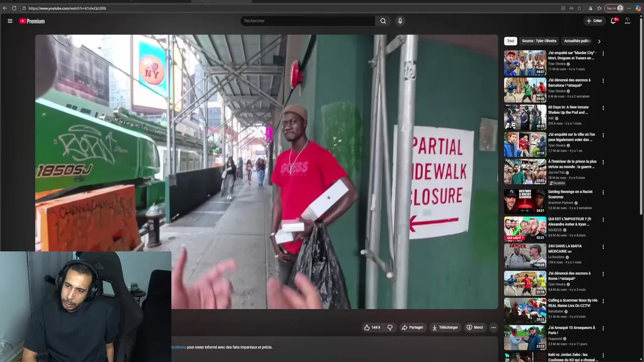The width and height of the screenshot is (644, 362).
Task: Open the YouTube account avatar menu
Action: (627, 21)
